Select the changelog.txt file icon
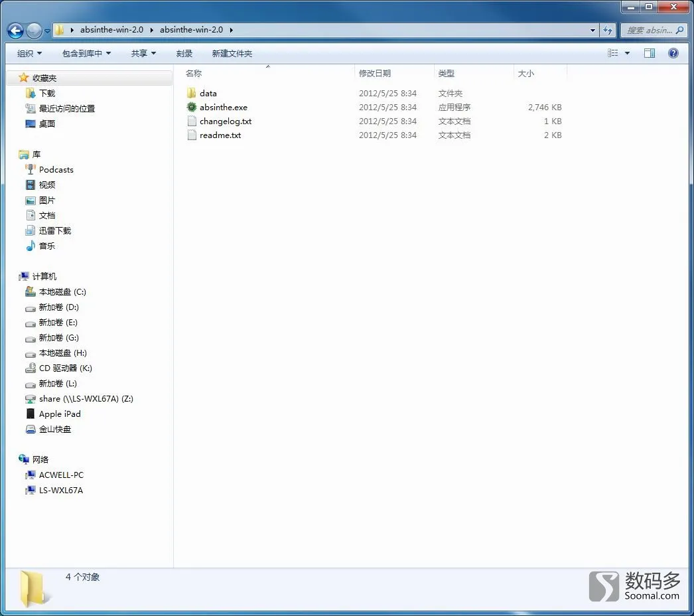 (x=191, y=121)
